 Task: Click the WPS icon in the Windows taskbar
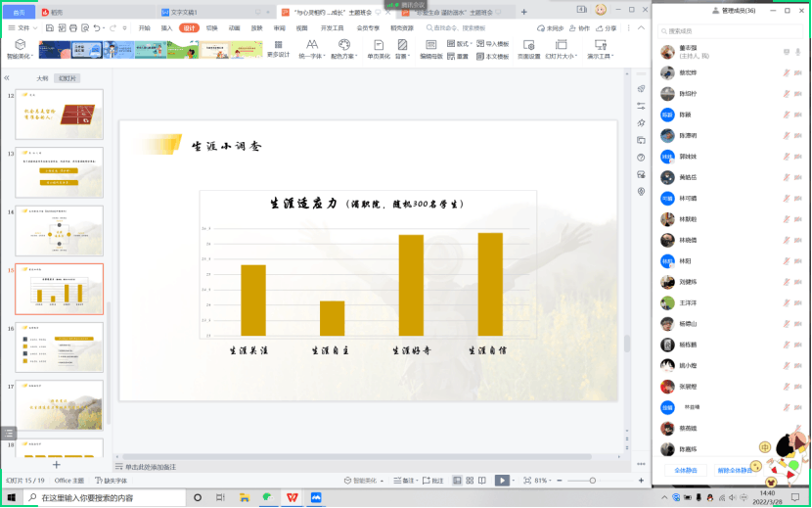(292, 497)
